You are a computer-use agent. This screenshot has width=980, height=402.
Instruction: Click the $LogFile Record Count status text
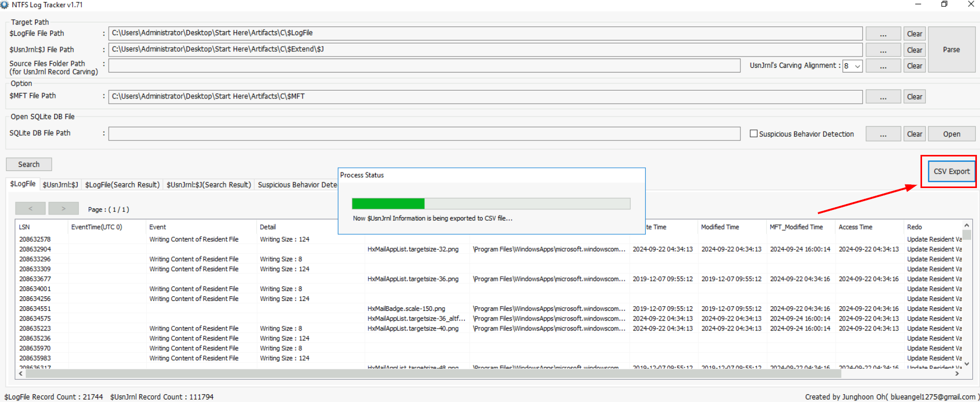pos(54,397)
